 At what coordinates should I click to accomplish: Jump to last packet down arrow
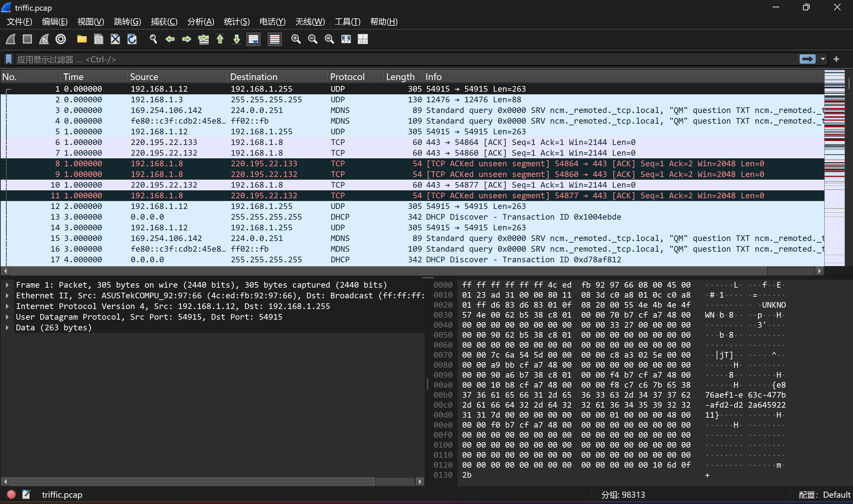tap(237, 39)
